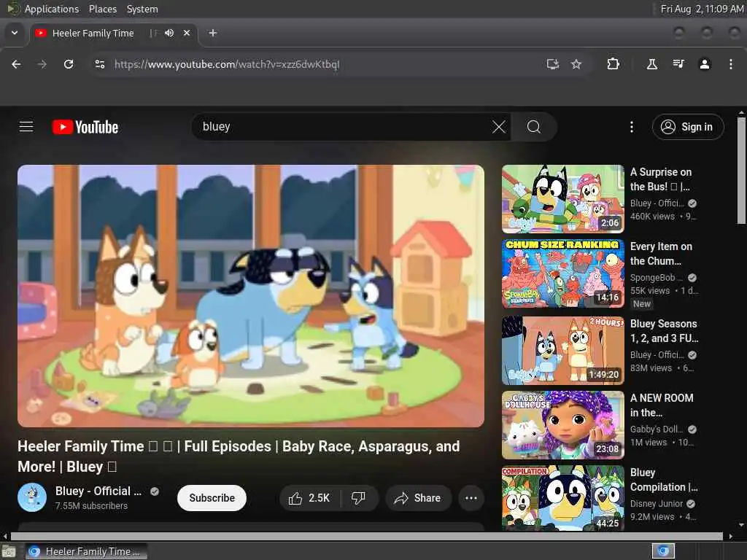This screenshot has width=747, height=560.
Task: Click the horizontal page scrollbar
Action: click(x=367, y=536)
